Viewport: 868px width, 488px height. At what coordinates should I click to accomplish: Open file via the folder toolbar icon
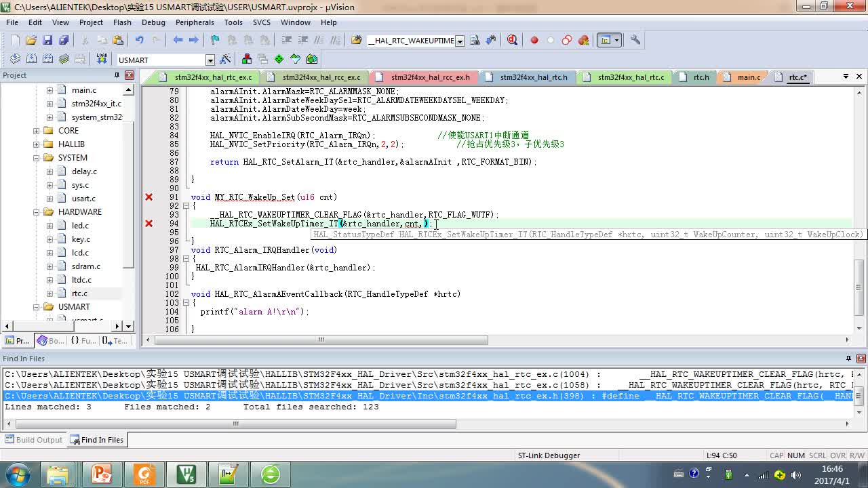(31, 40)
